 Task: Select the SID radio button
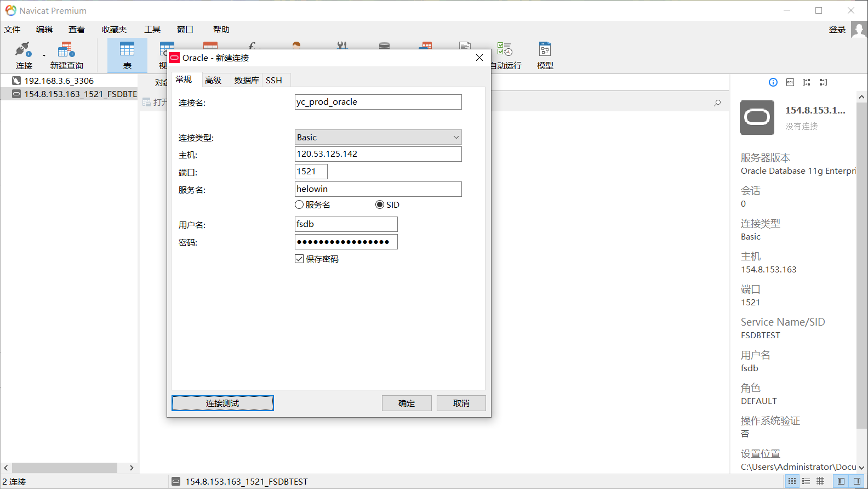pos(380,204)
